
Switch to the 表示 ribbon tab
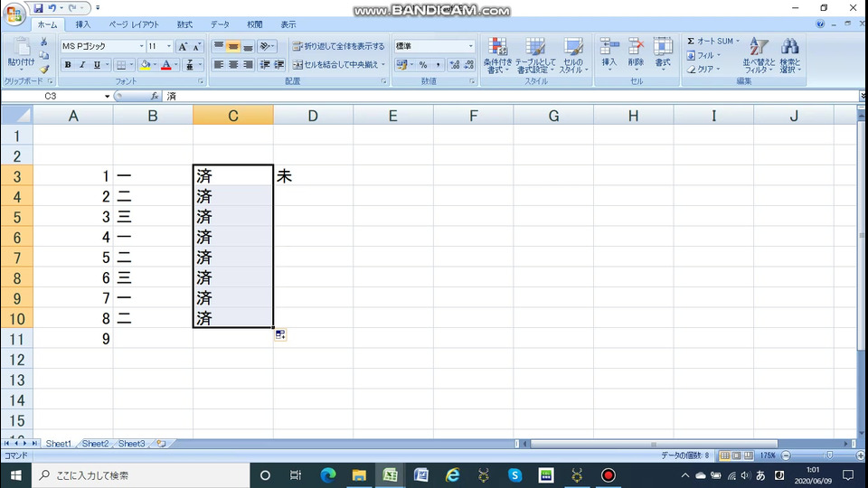[x=288, y=24]
